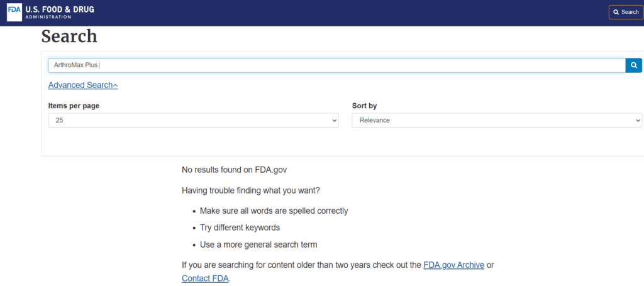Screen dimensions: 644x286
Task: Open the Sort by Relevance dropdown
Action: (497, 121)
